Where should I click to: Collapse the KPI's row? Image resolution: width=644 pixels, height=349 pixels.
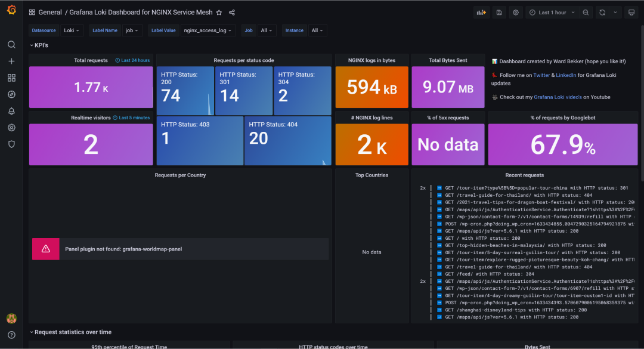pos(39,45)
